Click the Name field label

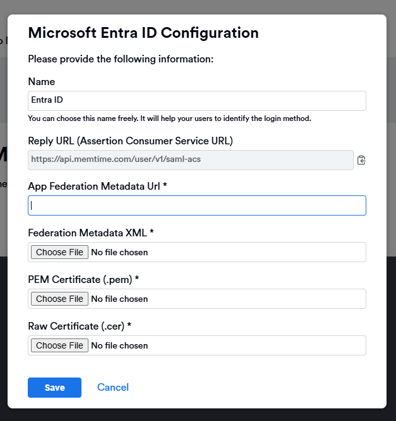[42, 82]
